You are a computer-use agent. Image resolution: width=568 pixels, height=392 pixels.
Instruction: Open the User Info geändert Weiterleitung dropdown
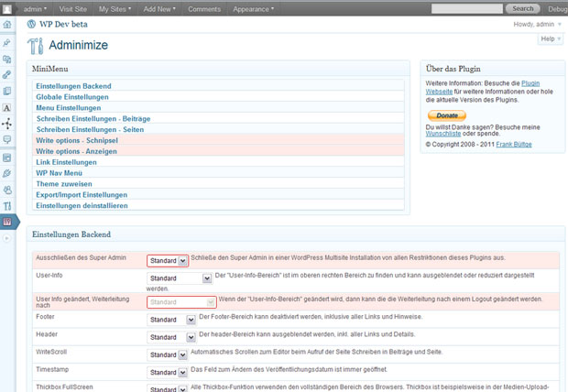pos(181,302)
